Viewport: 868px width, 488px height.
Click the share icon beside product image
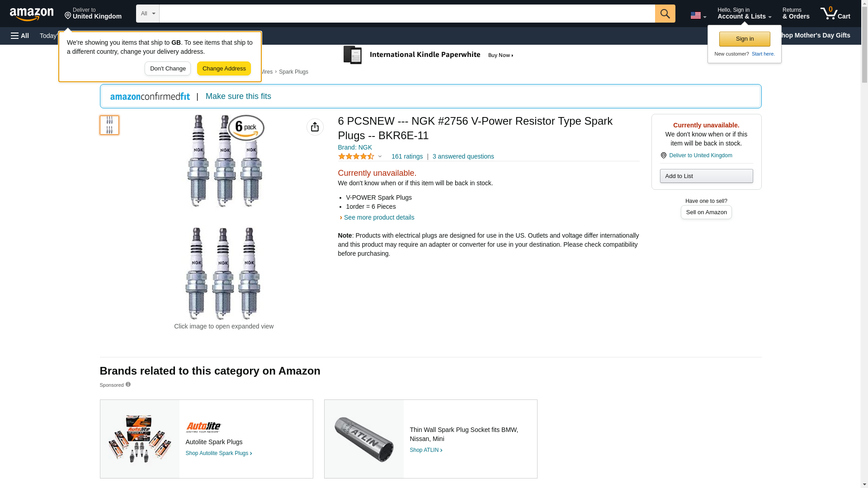(315, 127)
